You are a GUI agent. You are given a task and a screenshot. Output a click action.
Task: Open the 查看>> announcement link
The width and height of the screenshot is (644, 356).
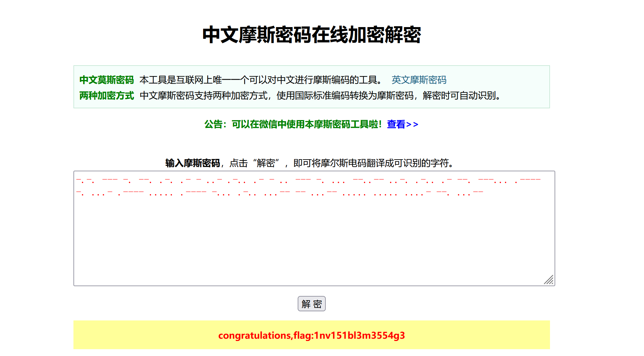click(402, 124)
